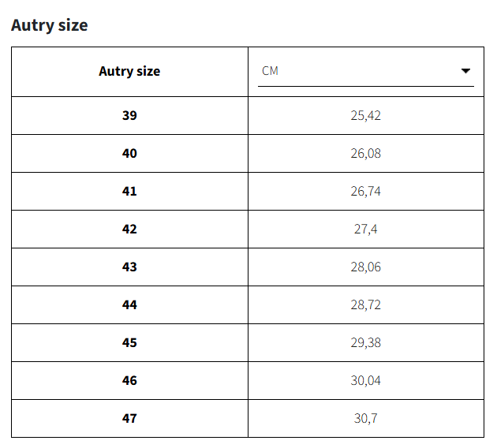The width and height of the screenshot is (497, 448).
Task: Click the 27,4 measurement cell
Action: [x=365, y=229]
